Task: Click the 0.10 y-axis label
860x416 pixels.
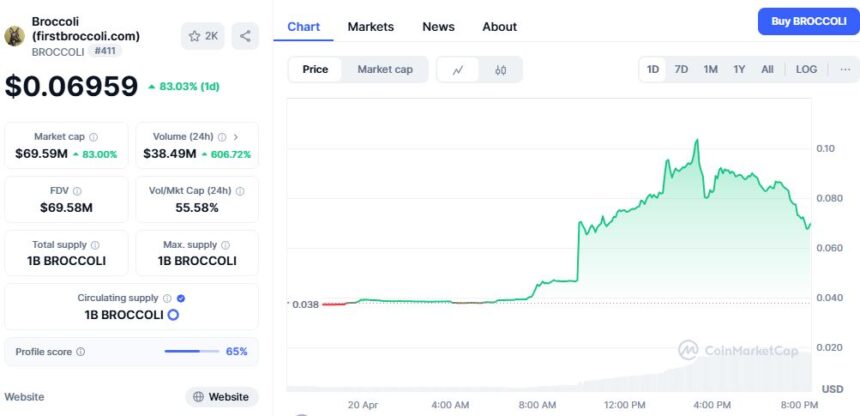Action: tap(825, 148)
